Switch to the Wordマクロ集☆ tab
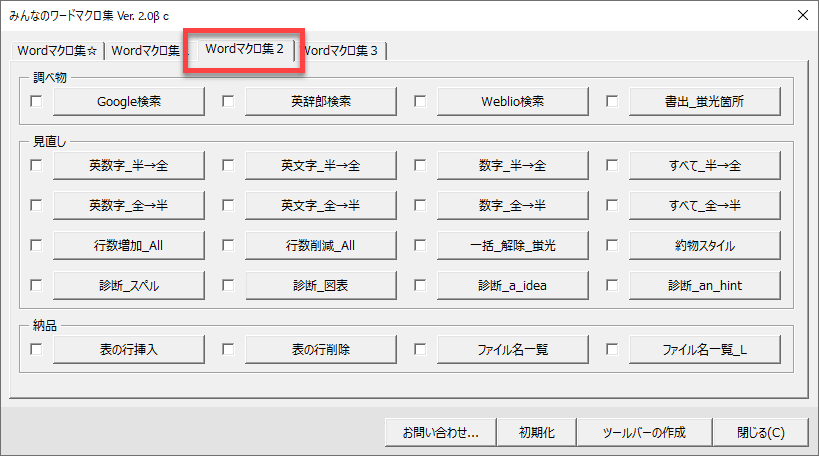The image size is (819, 456). 56,51
